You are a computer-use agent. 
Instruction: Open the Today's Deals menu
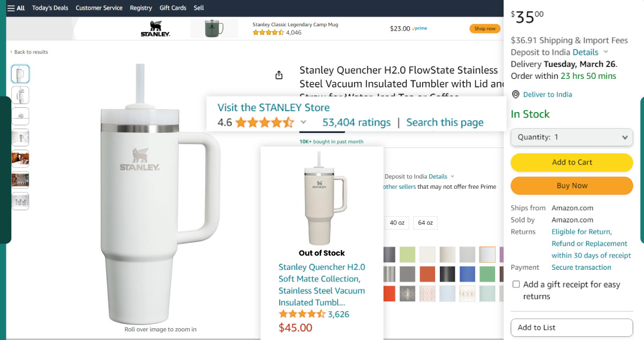pyautogui.click(x=50, y=8)
